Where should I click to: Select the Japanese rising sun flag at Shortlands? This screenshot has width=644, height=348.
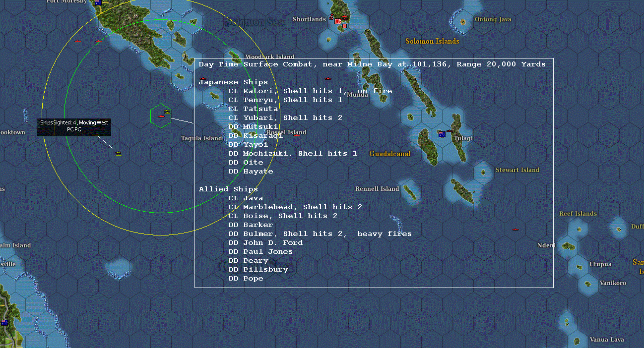tap(338, 21)
